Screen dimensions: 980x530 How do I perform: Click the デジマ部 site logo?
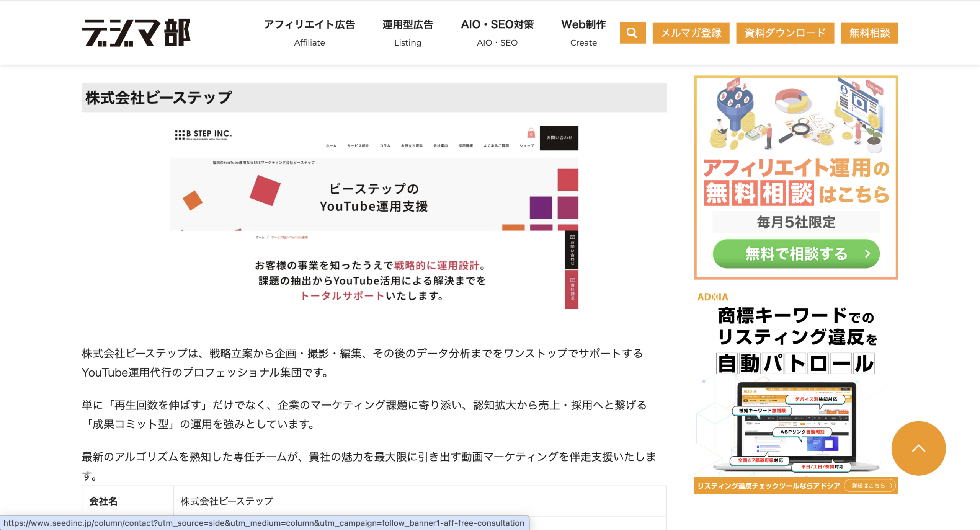(136, 33)
